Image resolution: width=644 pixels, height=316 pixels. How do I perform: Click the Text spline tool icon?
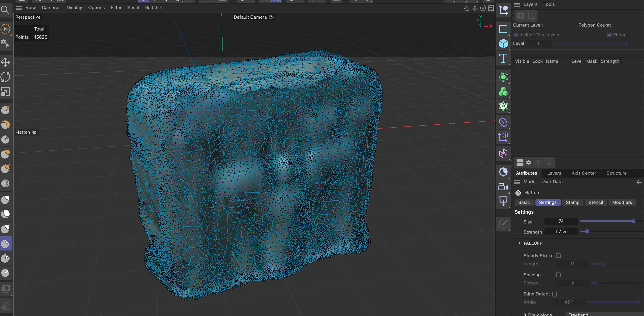click(503, 59)
